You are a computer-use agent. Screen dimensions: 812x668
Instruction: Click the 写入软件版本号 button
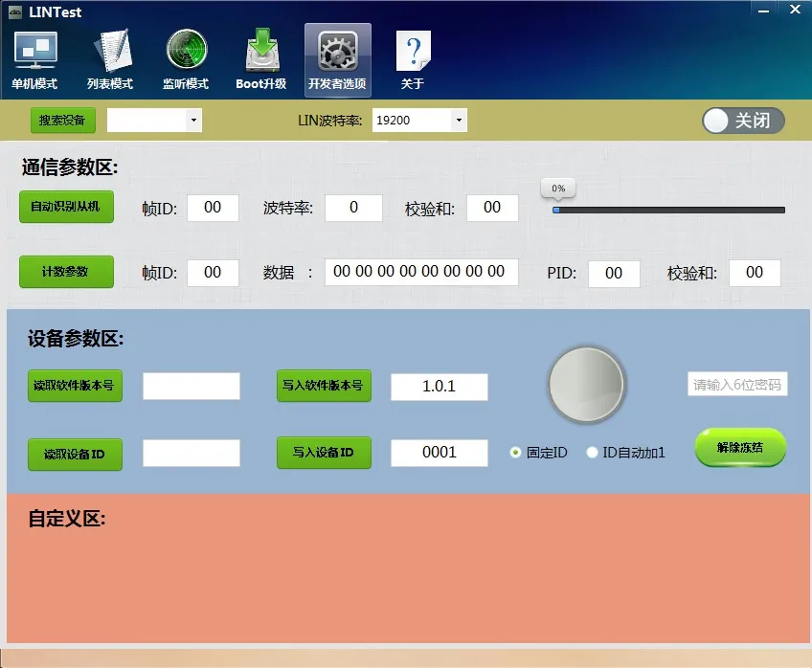coord(325,386)
